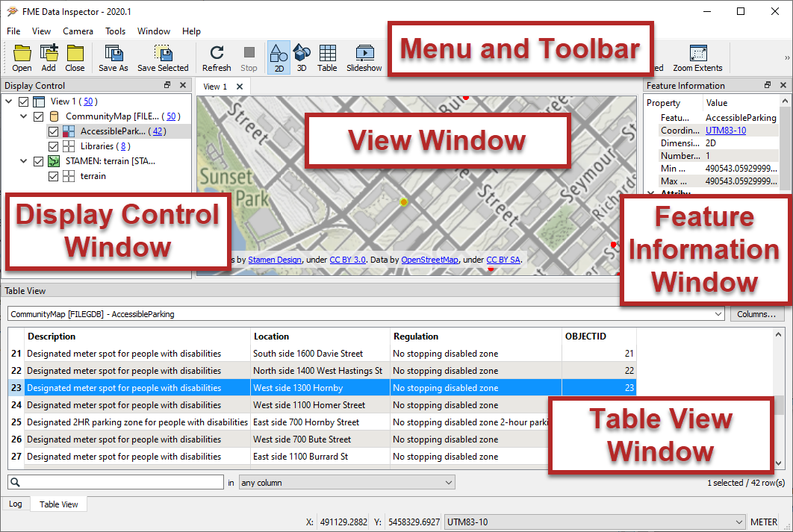The width and height of the screenshot is (793, 532).
Task: Click the Columns... button in Table View
Action: pos(758,313)
